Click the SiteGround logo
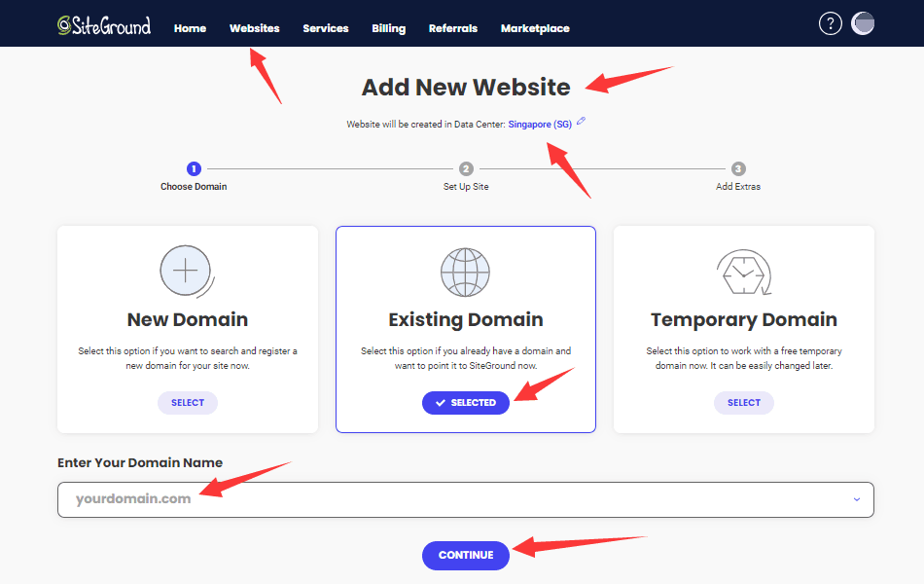 104,26
